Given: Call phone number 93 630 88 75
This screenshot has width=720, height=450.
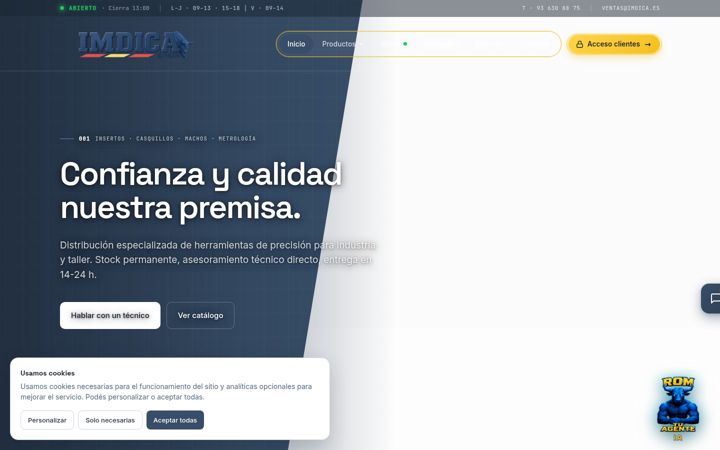Looking at the screenshot, I should pyautogui.click(x=551, y=8).
